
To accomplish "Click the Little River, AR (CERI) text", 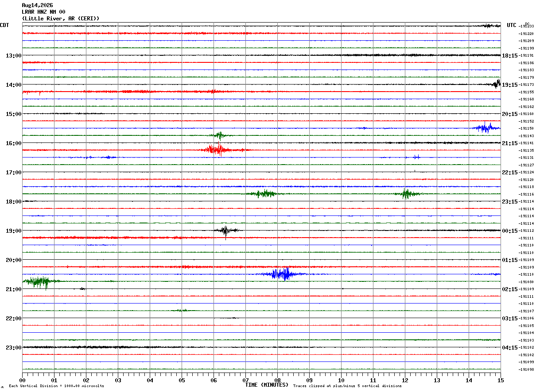I will (61, 19).
